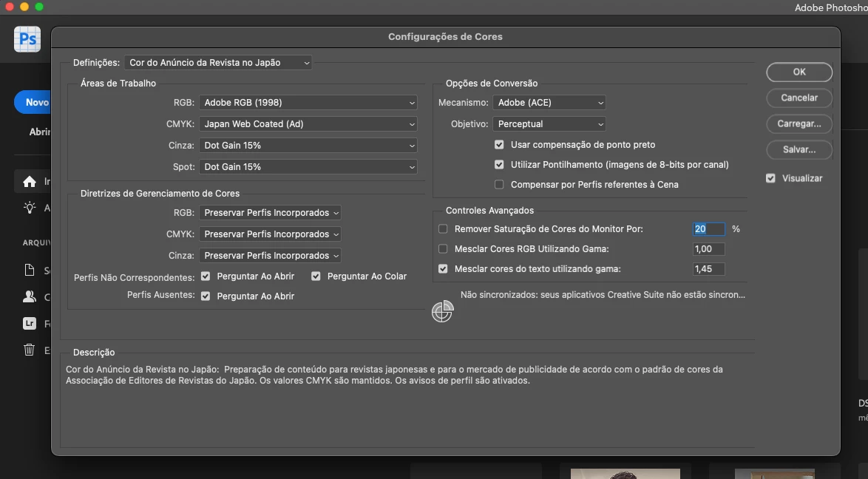Enable Remover Saturação de Cores do Monitor
Viewport: 868px width, 479px height.
(443, 228)
